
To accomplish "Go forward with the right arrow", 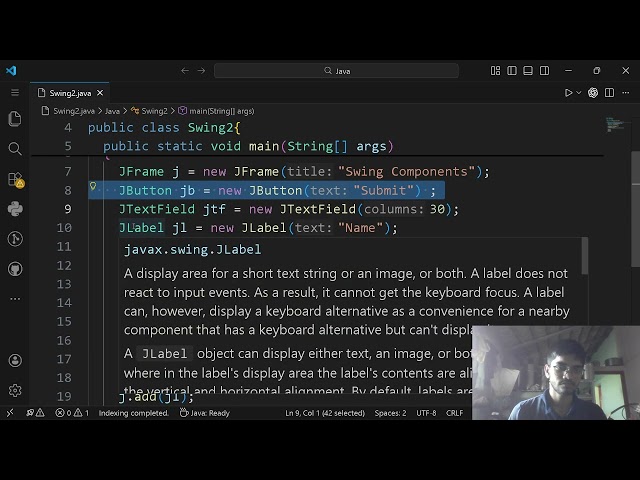I will 201,71.
